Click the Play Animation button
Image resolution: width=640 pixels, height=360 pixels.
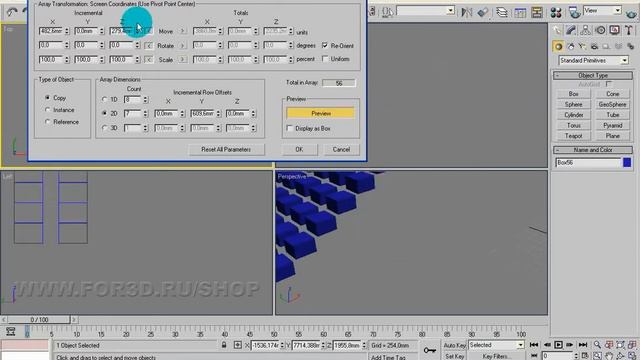tap(558, 345)
